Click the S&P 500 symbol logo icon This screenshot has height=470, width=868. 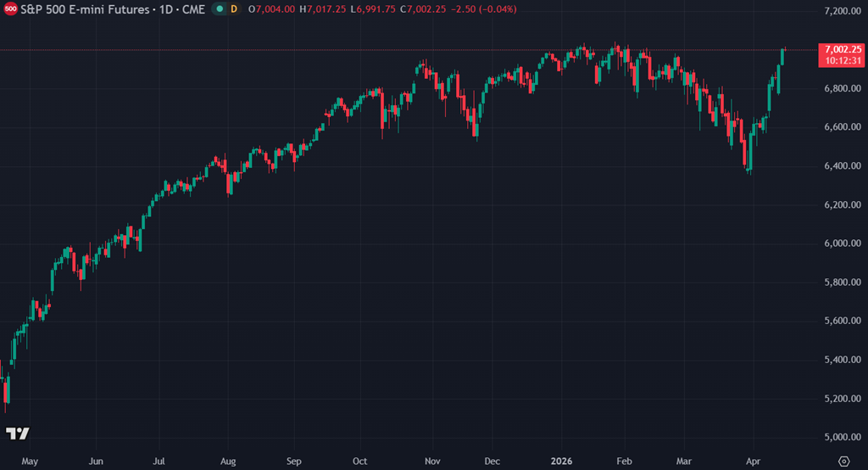coord(10,9)
